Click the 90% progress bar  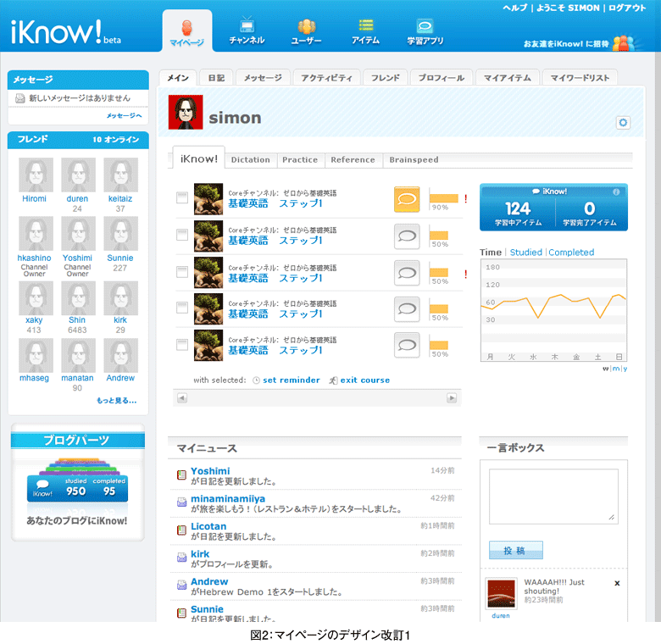443,198
